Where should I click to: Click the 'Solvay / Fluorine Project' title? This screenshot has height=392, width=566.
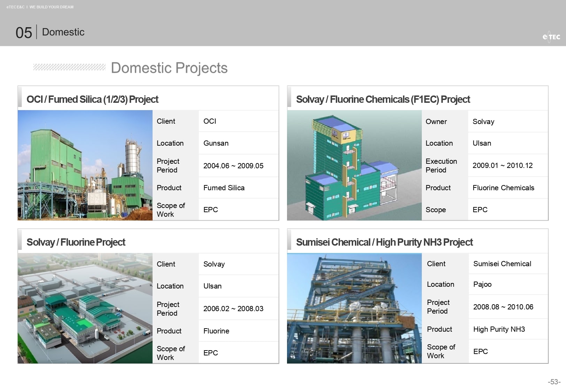click(76, 242)
